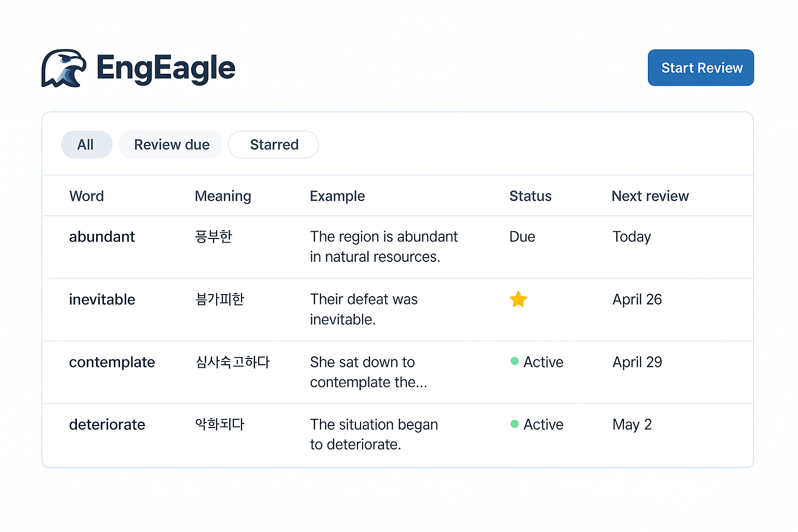The width and height of the screenshot is (798, 532).
Task: Open the word abundant
Action: [x=102, y=237]
